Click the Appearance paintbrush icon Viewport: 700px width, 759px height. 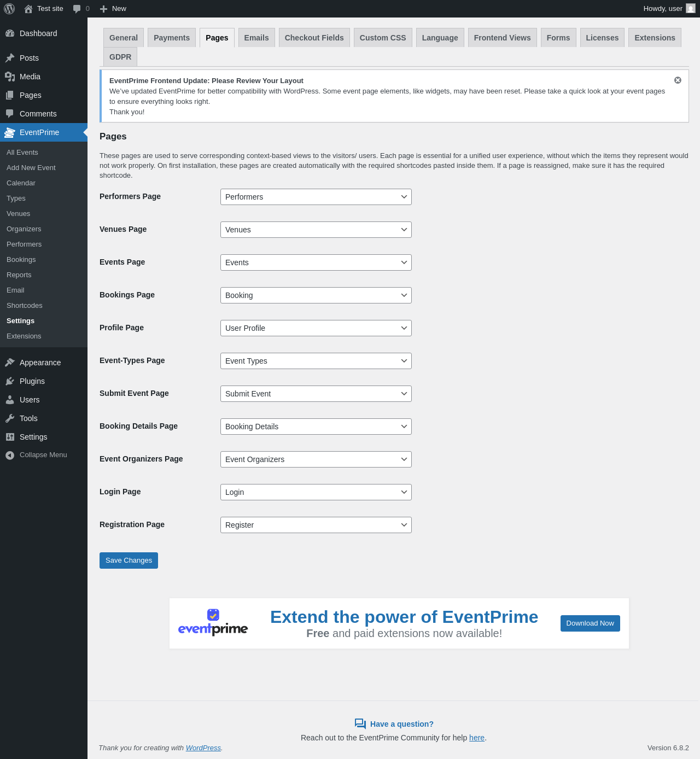click(x=10, y=363)
